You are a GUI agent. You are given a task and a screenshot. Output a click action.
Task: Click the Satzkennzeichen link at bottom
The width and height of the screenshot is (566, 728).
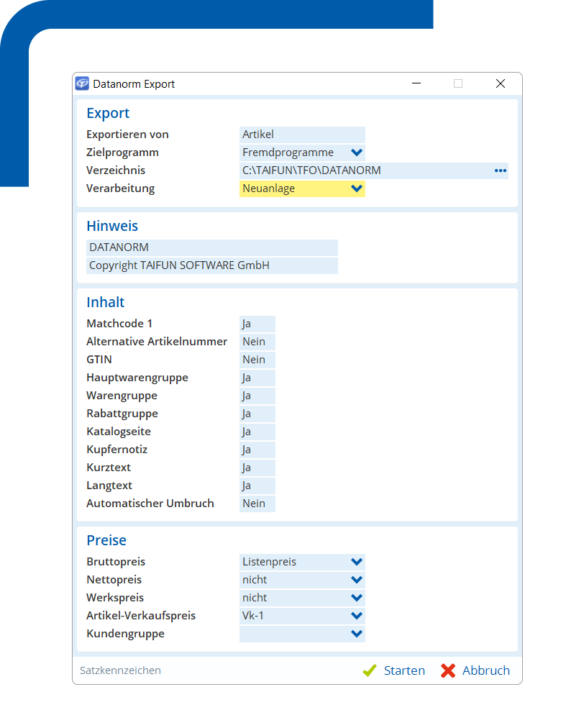pyautogui.click(x=120, y=670)
